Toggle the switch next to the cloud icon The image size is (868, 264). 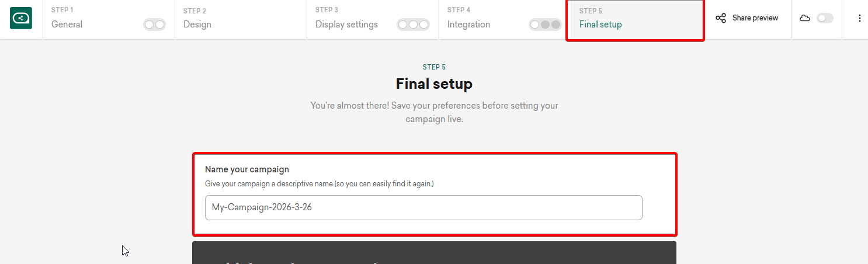825,18
